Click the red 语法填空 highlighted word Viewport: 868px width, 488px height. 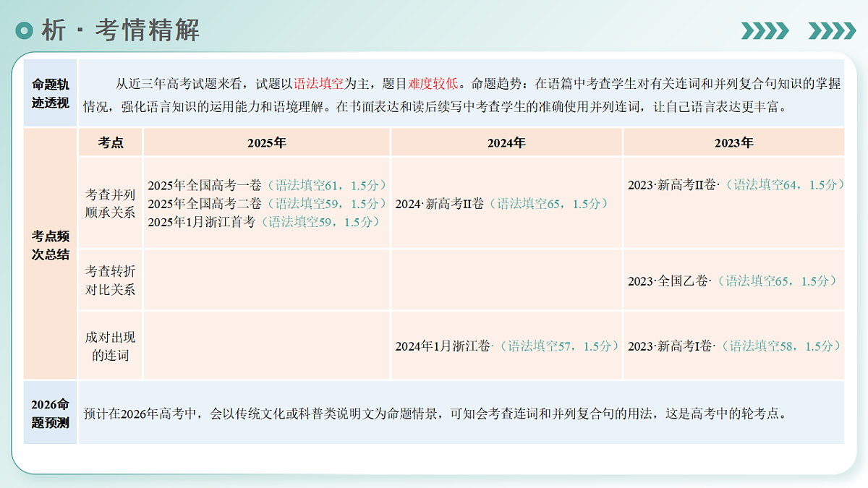point(318,83)
